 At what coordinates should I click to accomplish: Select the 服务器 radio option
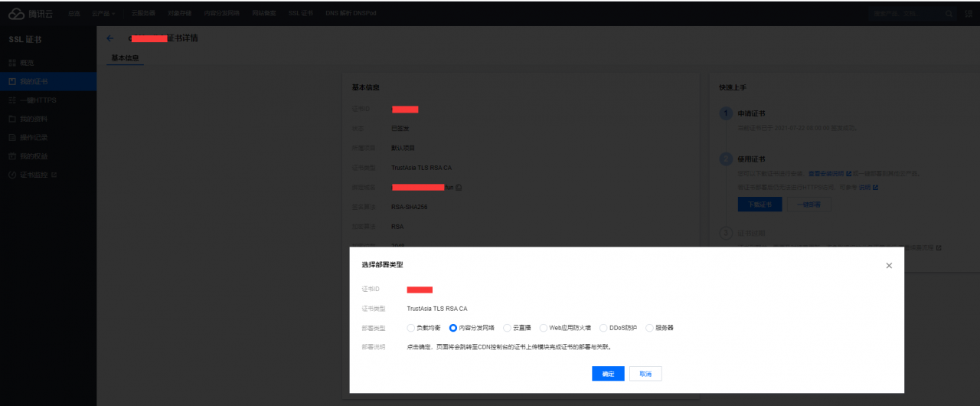pos(649,328)
